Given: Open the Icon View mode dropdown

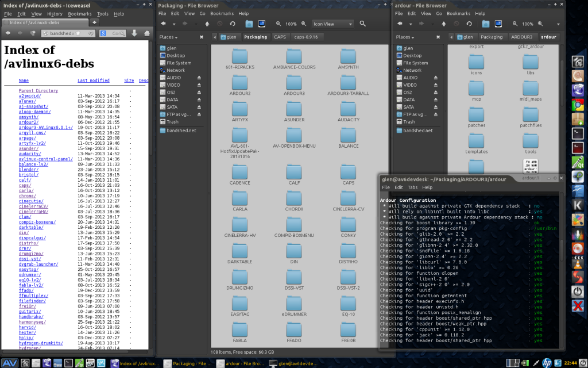Looking at the screenshot, I should pos(333,24).
